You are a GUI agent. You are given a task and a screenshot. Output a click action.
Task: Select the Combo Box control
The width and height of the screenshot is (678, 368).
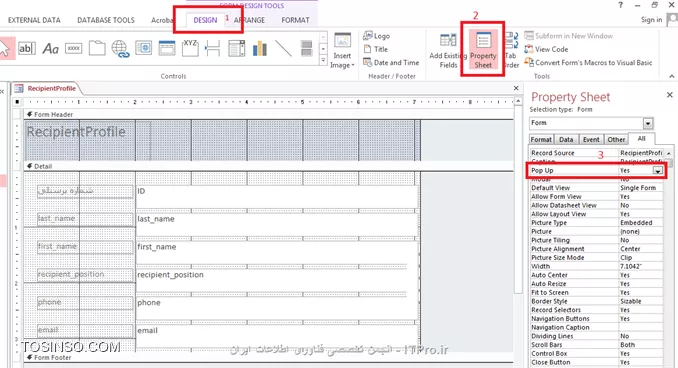tap(237, 48)
